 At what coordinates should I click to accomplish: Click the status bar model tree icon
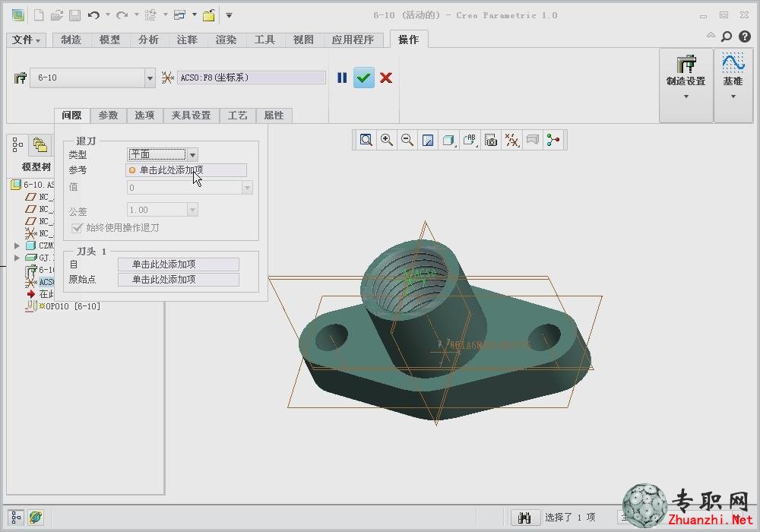click(16, 518)
